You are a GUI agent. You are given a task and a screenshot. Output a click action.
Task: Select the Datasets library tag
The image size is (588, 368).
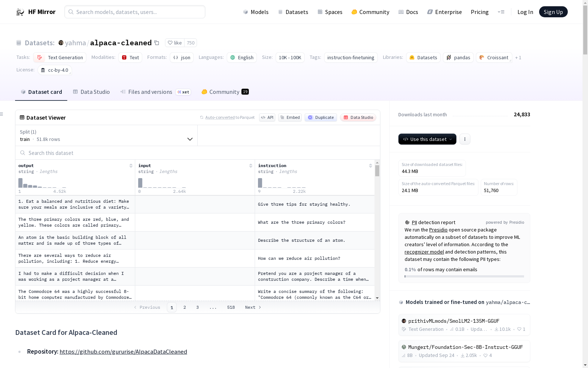click(x=423, y=57)
